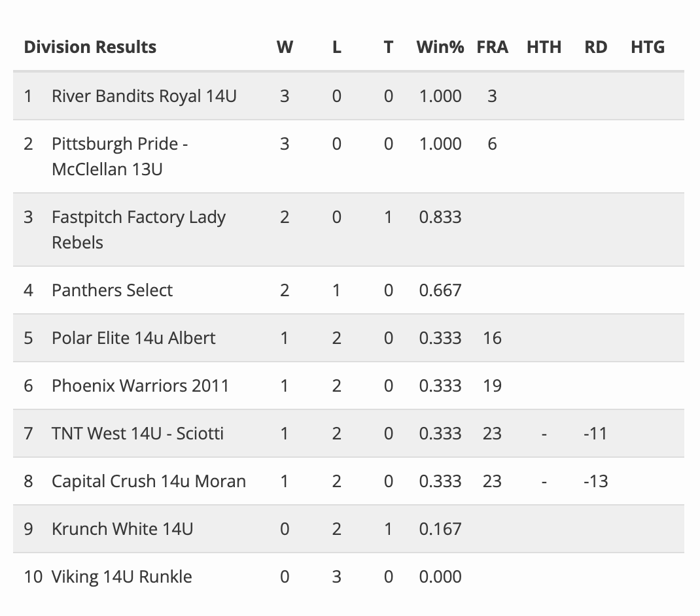Click Polar Elite 14u Albert team
This screenshot has height=616, width=700.
click(x=133, y=338)
